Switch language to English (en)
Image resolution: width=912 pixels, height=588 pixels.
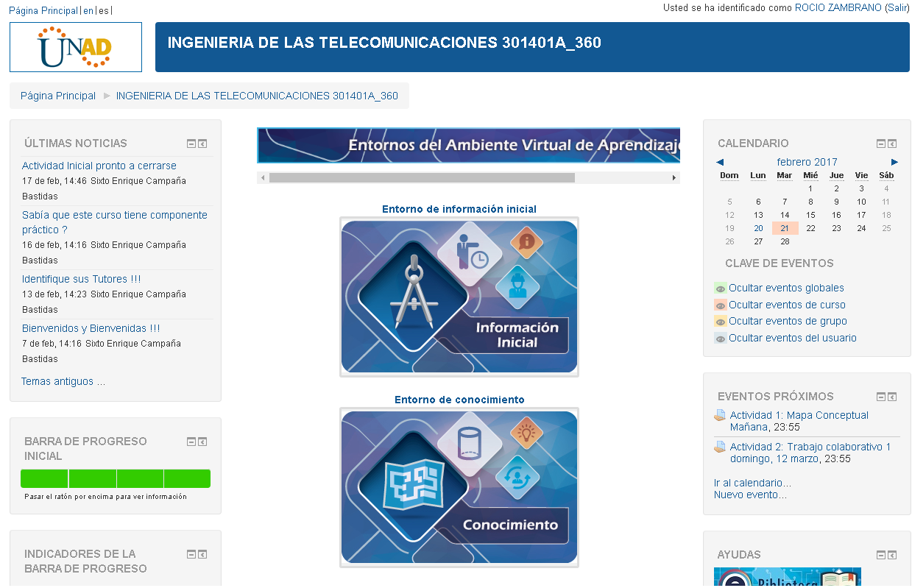pos(88,11)
